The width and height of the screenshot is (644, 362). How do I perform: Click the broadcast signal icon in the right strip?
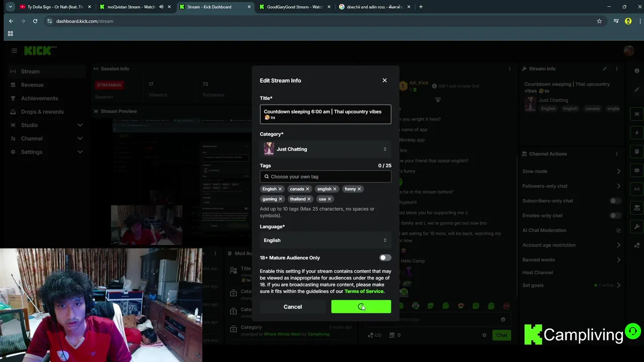click(637, 189)
